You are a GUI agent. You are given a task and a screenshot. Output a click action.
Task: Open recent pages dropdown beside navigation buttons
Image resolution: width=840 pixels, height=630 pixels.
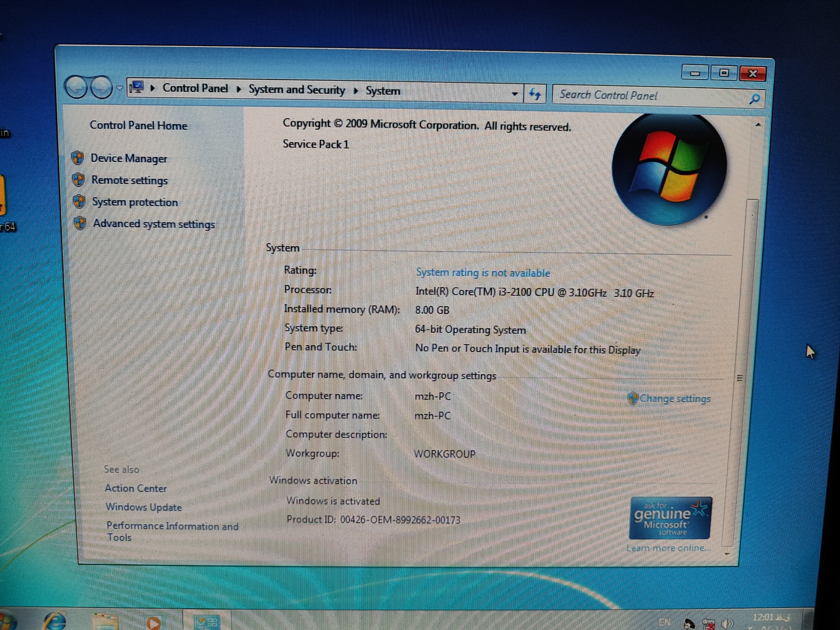pos(120,88)
